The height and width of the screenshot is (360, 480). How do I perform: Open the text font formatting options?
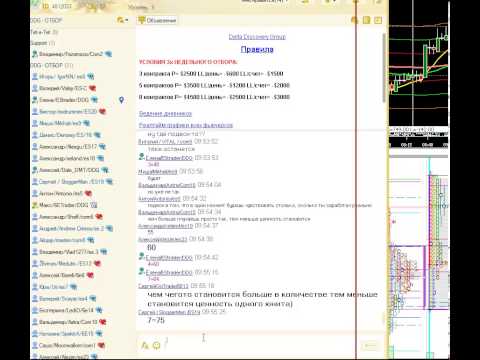click(x=145, y=345)
